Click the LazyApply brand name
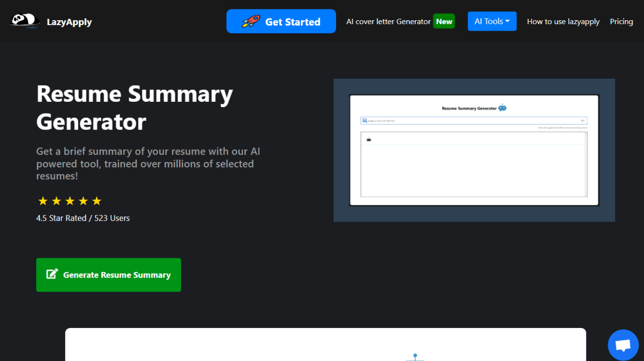The image size is (644, 361). [69, 22]
